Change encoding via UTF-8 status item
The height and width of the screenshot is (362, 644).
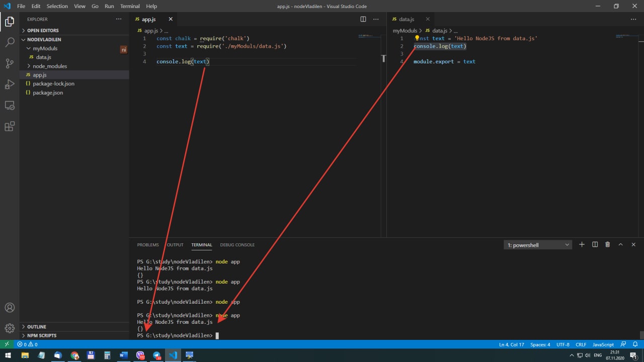pyautogui.click(x=563, y=344)
